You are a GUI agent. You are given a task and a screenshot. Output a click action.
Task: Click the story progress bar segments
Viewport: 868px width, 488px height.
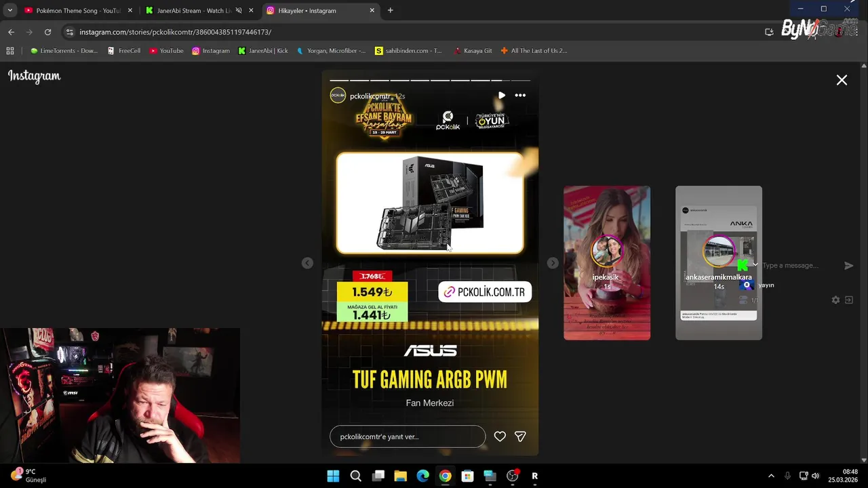(x=430, y=80)
